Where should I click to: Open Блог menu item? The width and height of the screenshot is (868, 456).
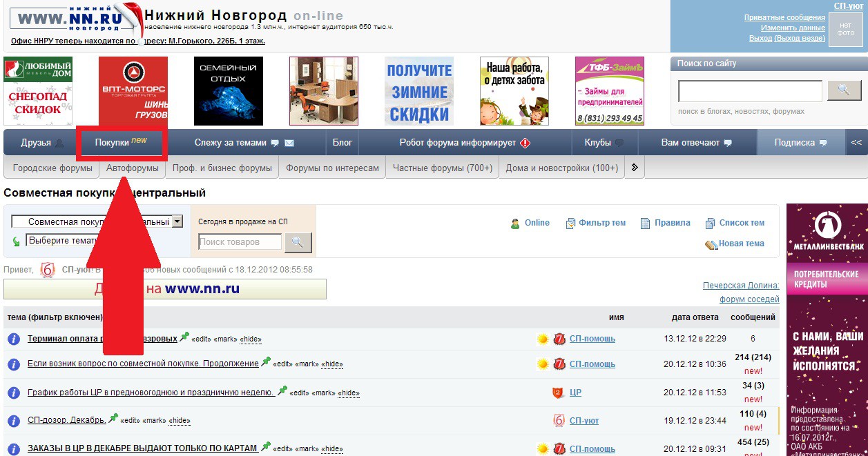tap(343, 143)
